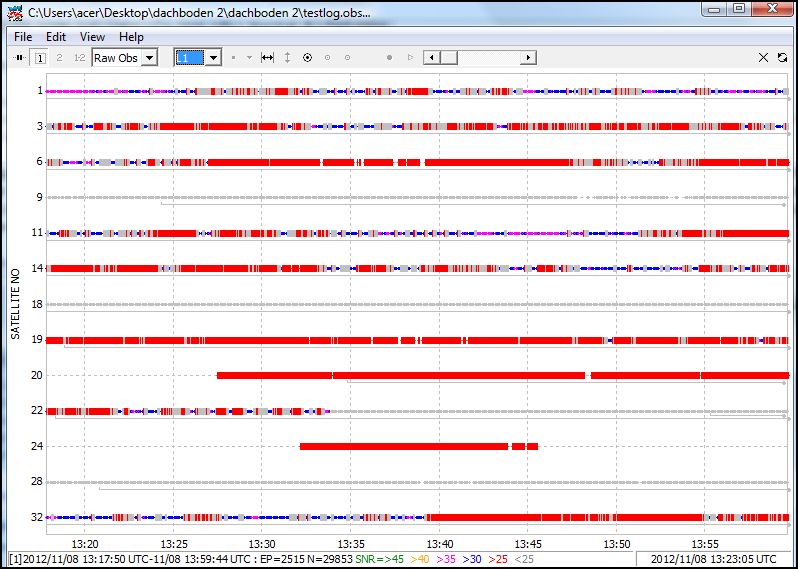Click the small dropdown arrow before fit-horizontal icon

[x=249, y=58]
